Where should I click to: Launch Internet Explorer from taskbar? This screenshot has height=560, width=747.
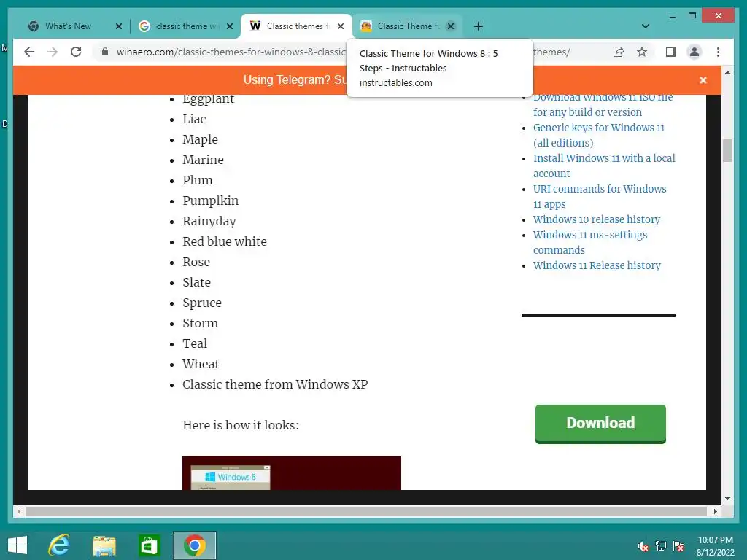[59, 545]
